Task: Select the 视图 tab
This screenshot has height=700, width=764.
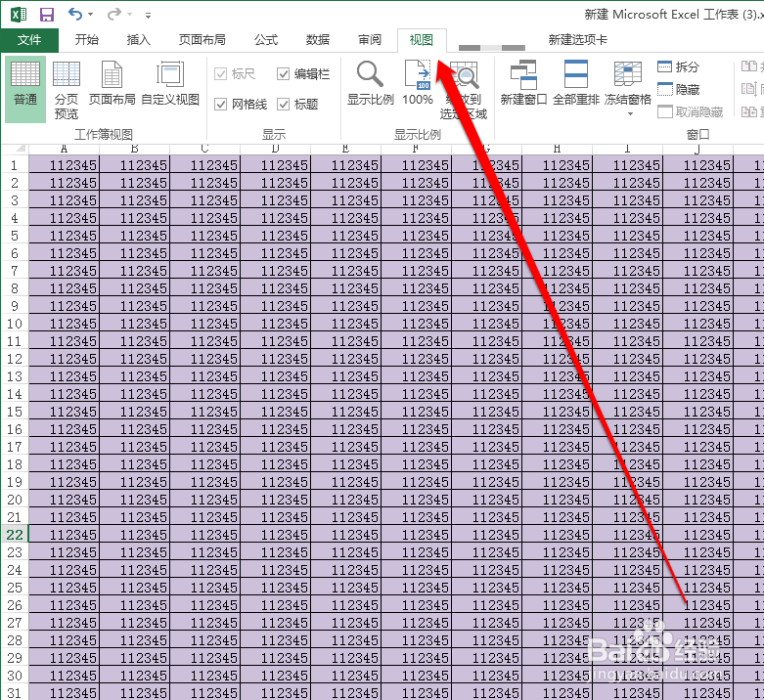Action: pos(422,40)
